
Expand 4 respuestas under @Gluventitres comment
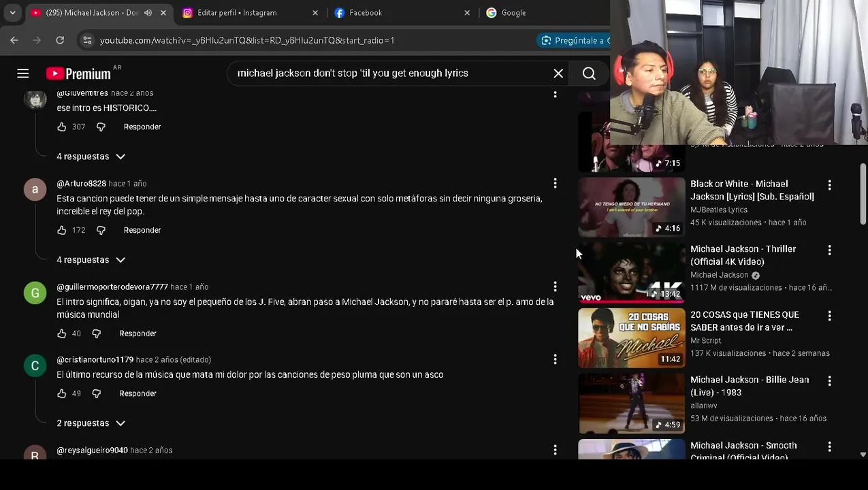click(91, 157)
